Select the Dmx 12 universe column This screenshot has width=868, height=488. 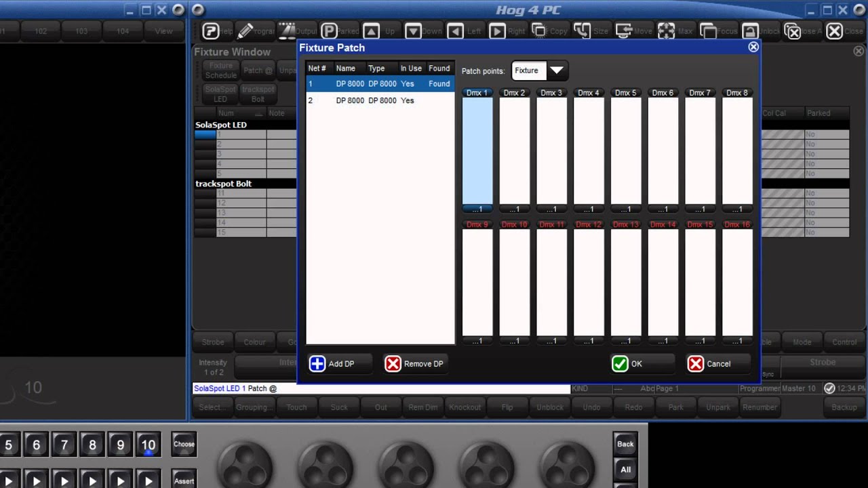[x=589, y=282]
